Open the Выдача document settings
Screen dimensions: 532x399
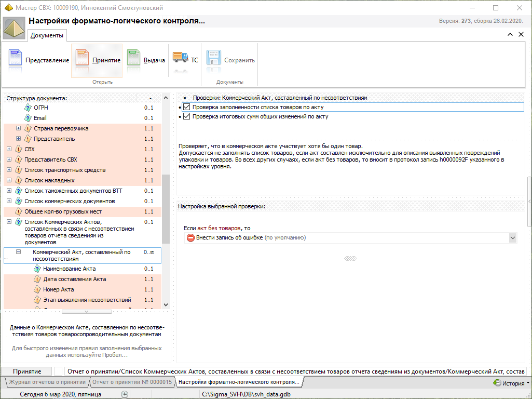tap(146, 60)
